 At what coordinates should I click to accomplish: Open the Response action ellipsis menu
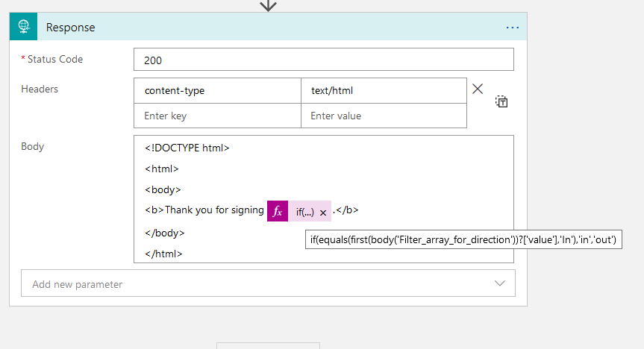[x=512, y=27]
